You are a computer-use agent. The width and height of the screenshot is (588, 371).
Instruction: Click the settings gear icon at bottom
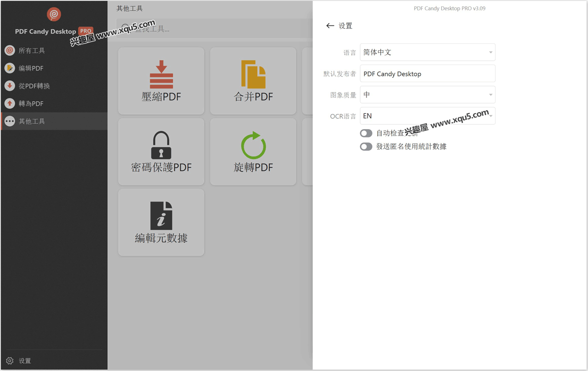pos(10,361)
